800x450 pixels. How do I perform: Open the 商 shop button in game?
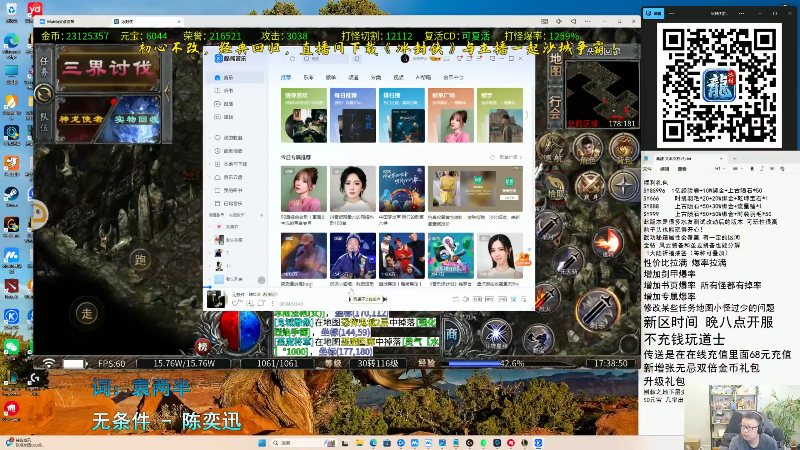452,335
